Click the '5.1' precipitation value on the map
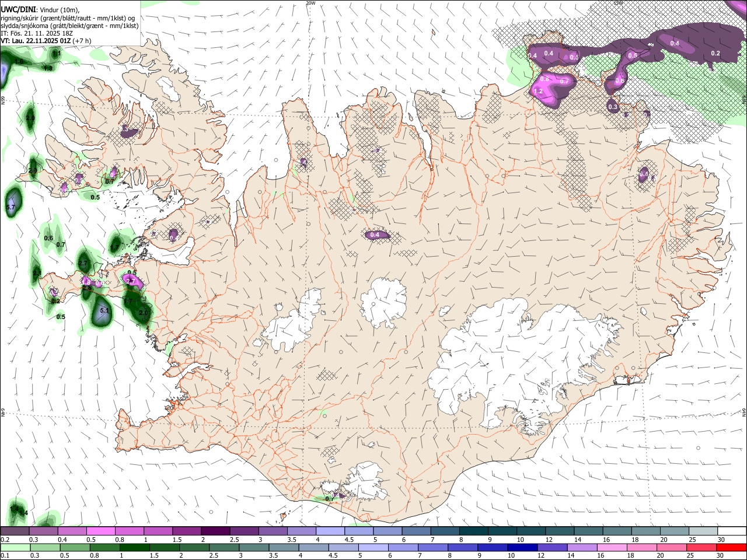Screen dimensions: 747x560 point(104,311)
